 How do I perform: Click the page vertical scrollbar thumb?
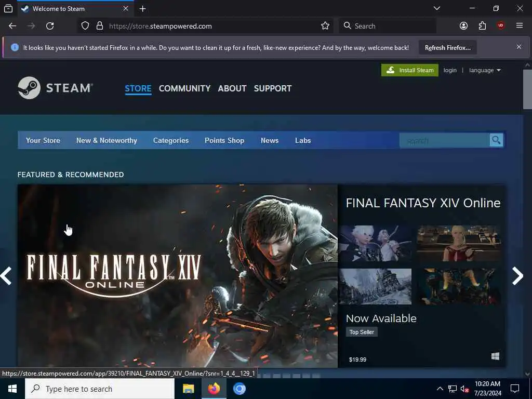click(527, 89)
